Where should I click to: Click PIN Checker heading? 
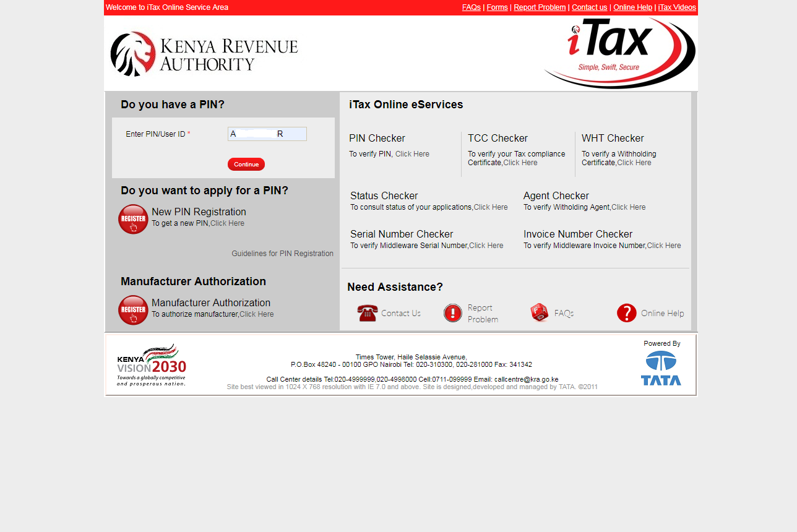377,138
